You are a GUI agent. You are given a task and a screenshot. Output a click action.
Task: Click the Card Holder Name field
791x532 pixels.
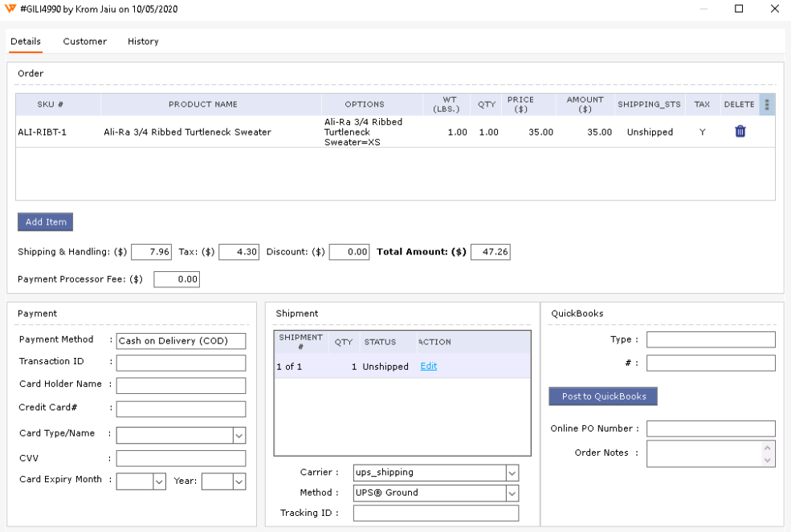click(181, 386)
